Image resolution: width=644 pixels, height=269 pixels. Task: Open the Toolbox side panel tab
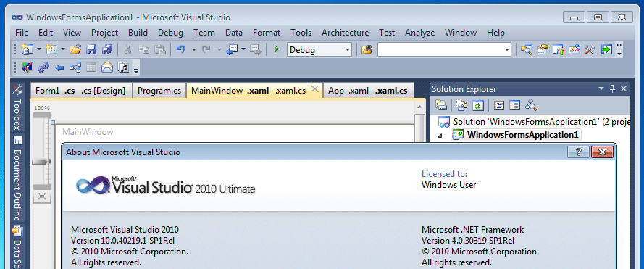(17, 107)
